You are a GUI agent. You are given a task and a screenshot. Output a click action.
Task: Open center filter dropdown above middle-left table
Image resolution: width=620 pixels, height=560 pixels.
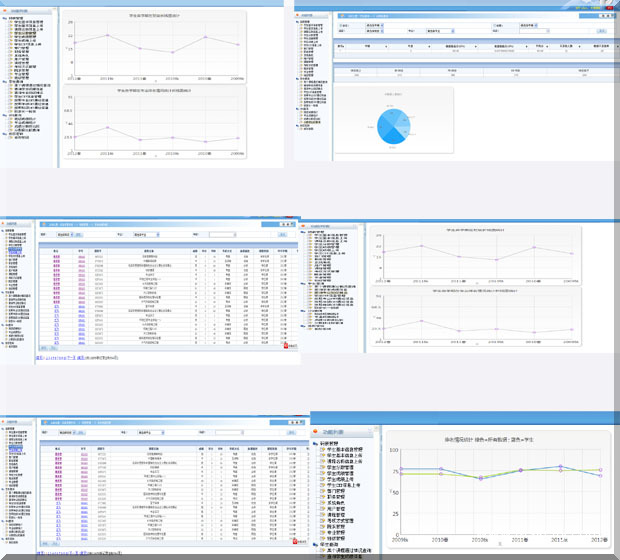pos(147,236)
